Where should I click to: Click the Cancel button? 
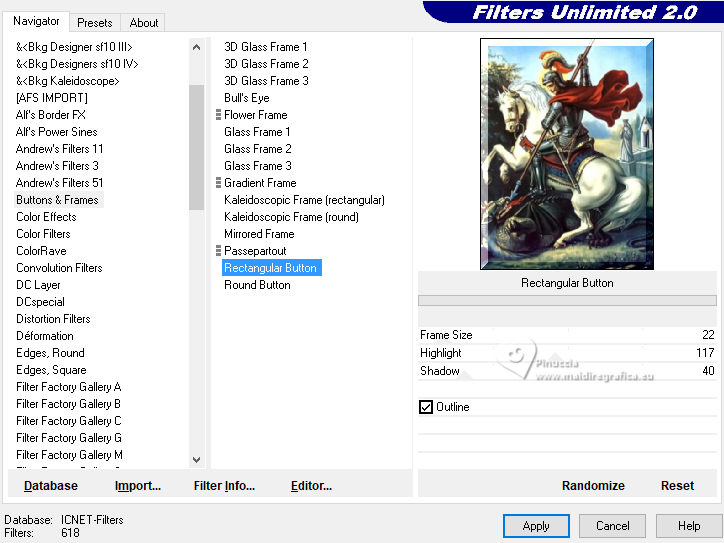tap(612, 526)
